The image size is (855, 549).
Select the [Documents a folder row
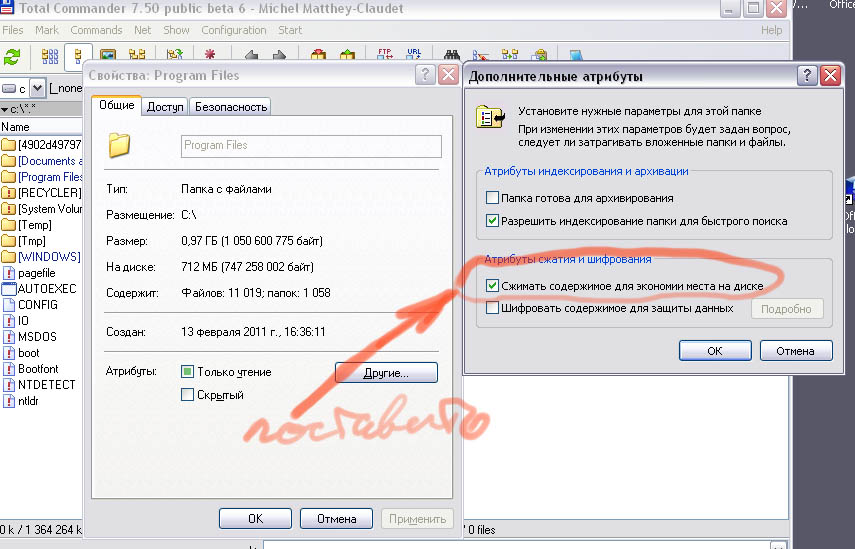pos(41,161)
